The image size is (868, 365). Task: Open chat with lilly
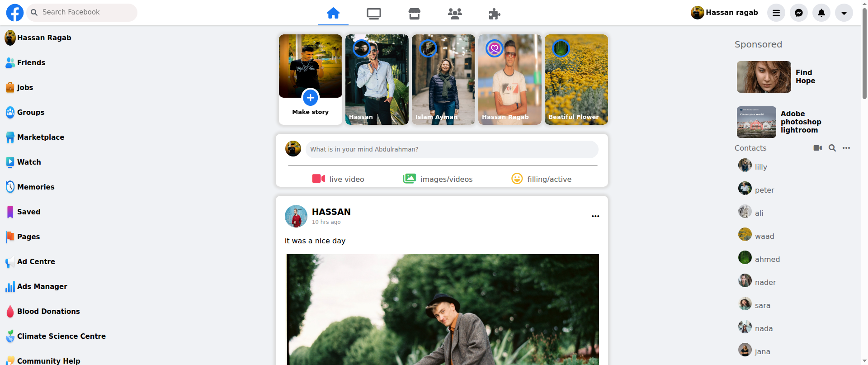click(753, 166)
